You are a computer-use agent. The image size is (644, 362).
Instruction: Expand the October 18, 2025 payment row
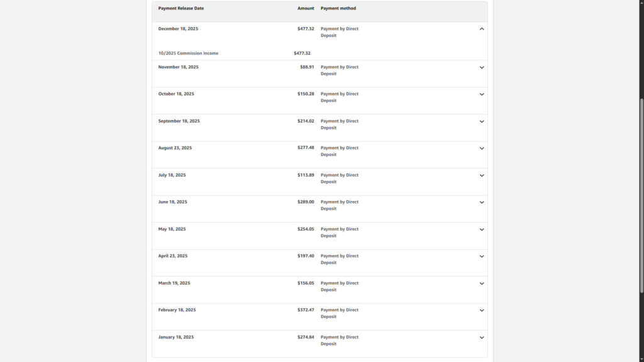point(482,94)
